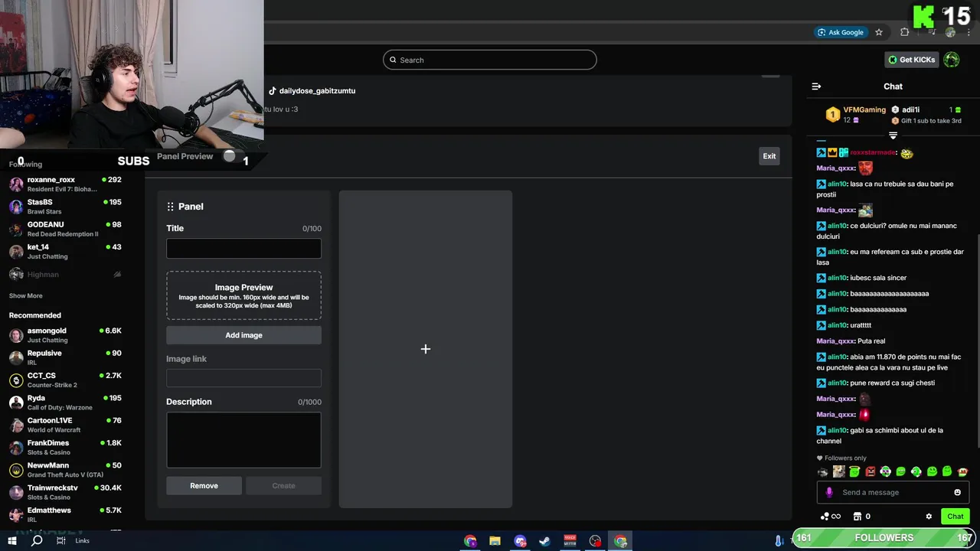
Task: Click adii1i in the gift leaderboard
Action: [x=910, y=110]
